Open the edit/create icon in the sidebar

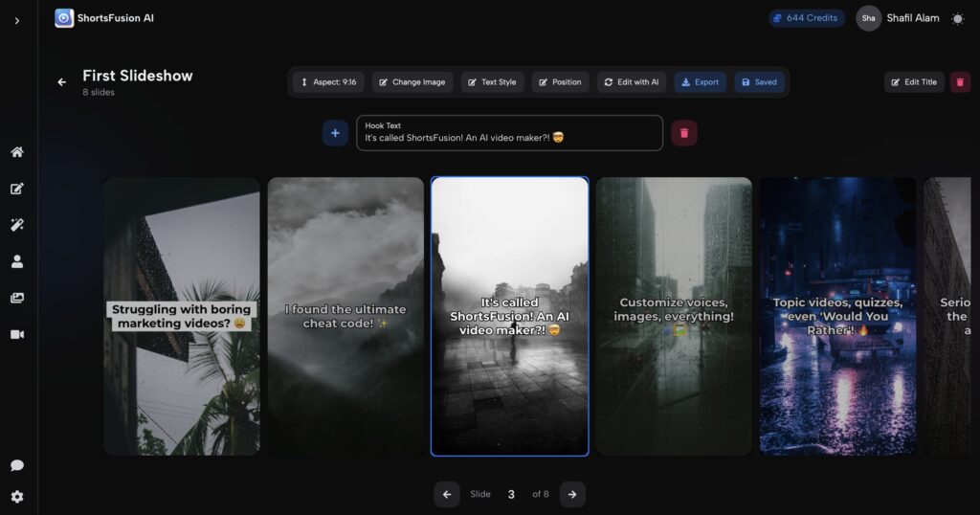[17, 189]
